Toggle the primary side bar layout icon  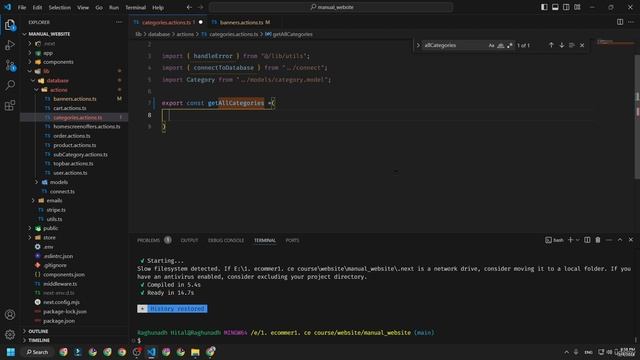pyautogui.click(x=544, y=7)
